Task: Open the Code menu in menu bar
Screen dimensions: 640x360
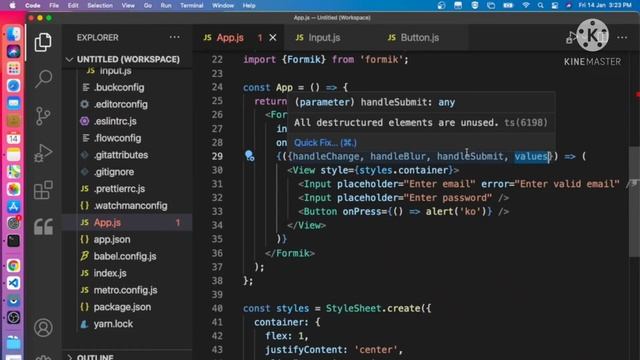Action: (33, 5)
